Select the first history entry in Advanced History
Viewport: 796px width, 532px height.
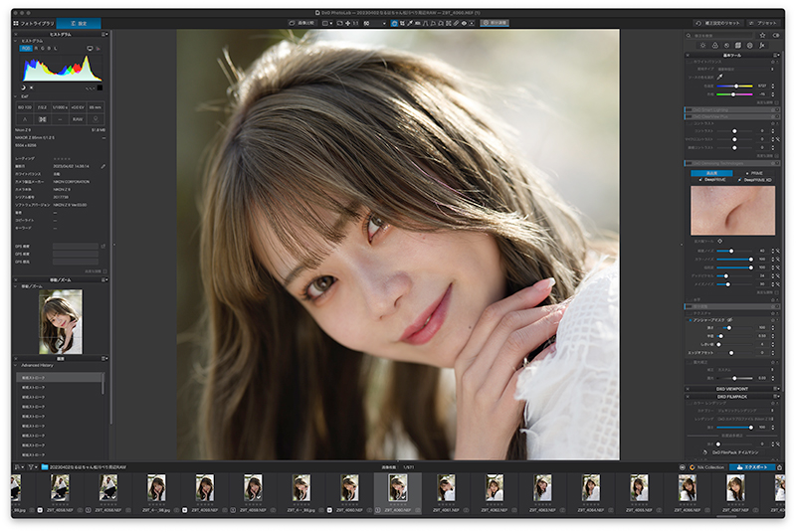pyautogui.click(x=60, y=378)
